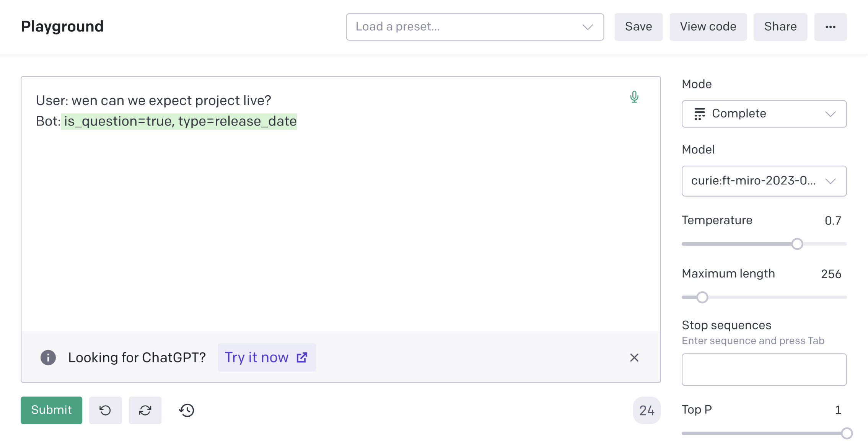Click the Top P slider handle
This screenshot has height=445, width=868.
847,433
